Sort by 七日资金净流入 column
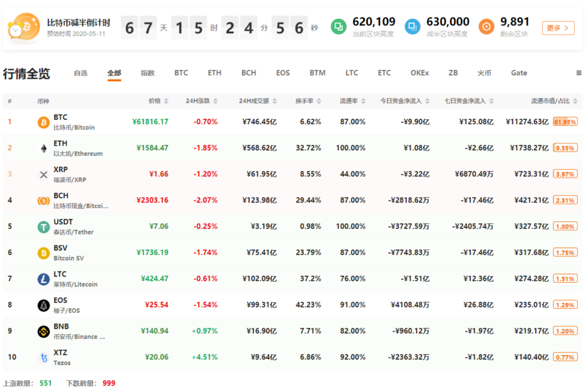586x392 pixels. pyautogui.click(x=469, y=101)
